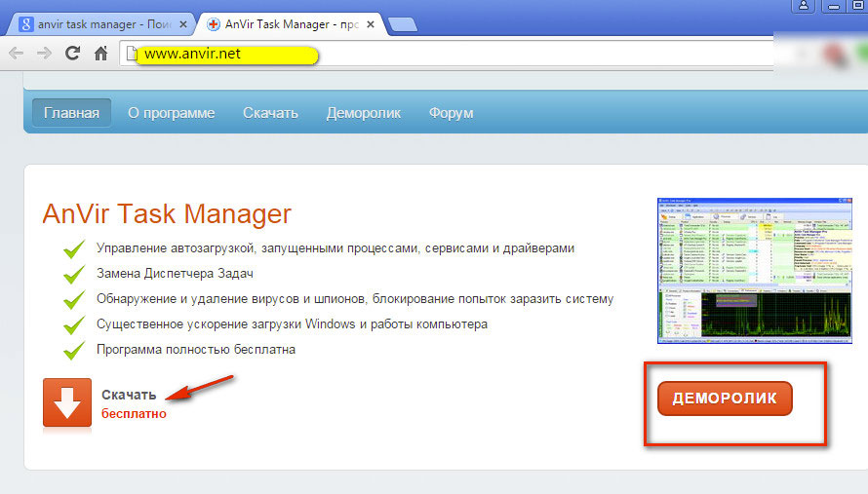Open Деморолик in the navigation bar
The height and width of the screenshot is (494, 868).
tap(363, 113)
